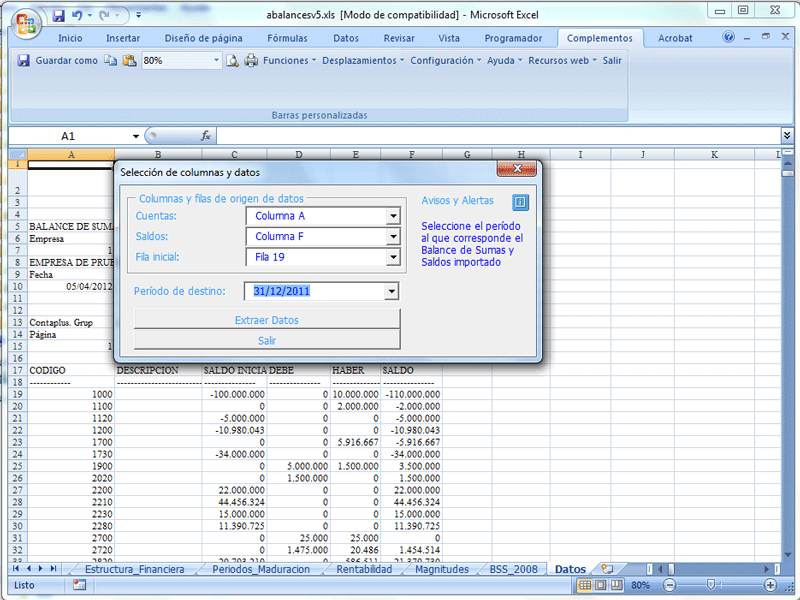Open the 80% zoom combo box
Image resolution: width=800 pixels, height=600 pixels.
click(x=216, y=60)
